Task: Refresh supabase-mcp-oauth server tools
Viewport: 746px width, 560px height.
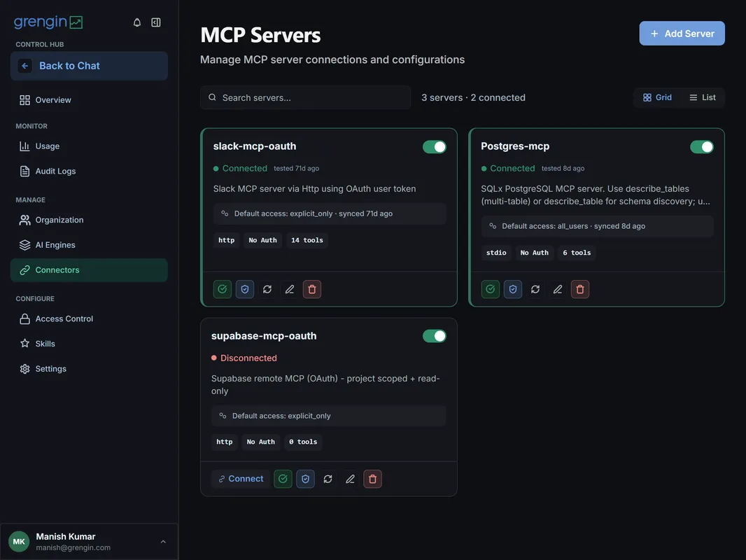Action: (x=328, y=479)
